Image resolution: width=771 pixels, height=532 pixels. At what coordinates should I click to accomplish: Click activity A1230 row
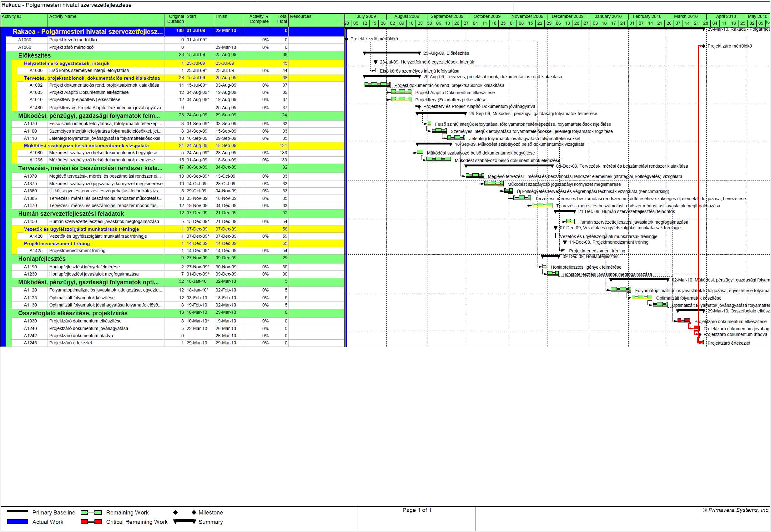pos(178,274)
